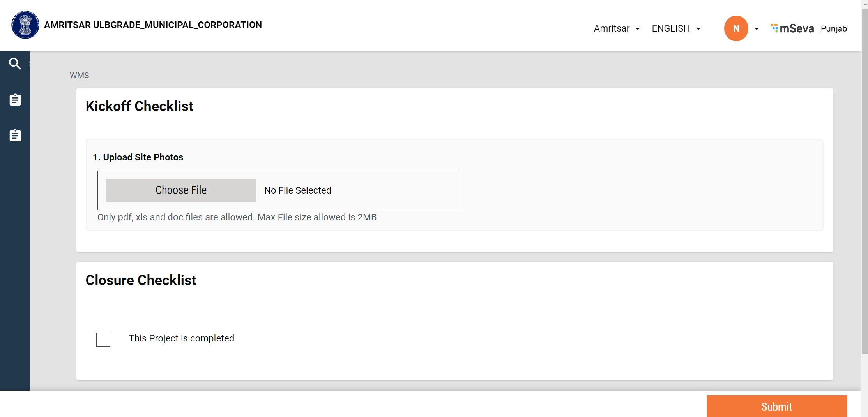The height and width of the screenshot is (417, 868).
Task: Click the scrollbar up arrow
Action: pyautogui.click(x=864, y=3)
